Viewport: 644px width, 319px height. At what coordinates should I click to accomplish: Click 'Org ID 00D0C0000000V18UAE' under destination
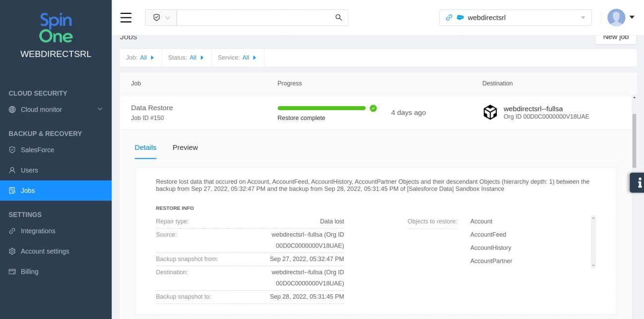[x=546, y=117]
